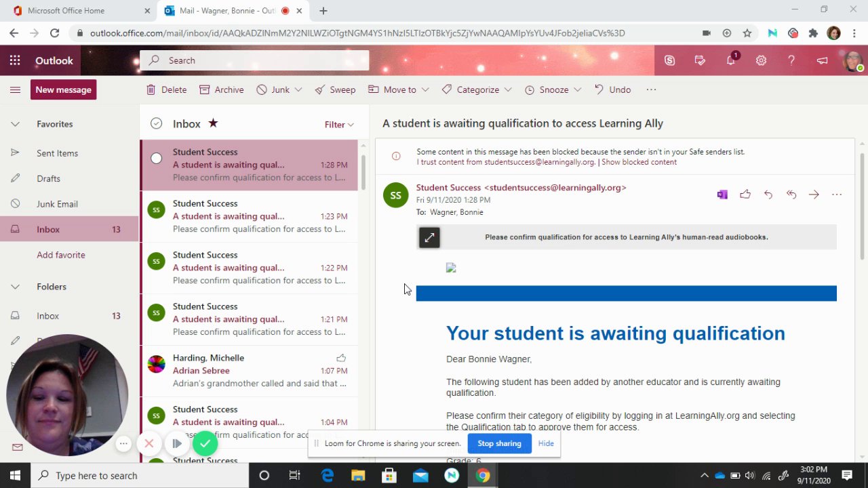This screenshot has height=488, width=868.
Task: Collapse the Favorites section
Action: click(15, 124)
